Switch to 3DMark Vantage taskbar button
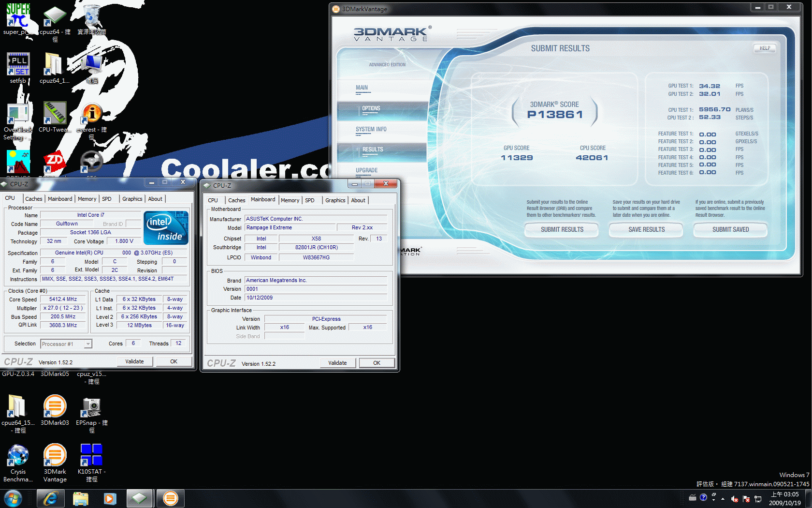This screenshot has width=812, height=508. (170, 498)
